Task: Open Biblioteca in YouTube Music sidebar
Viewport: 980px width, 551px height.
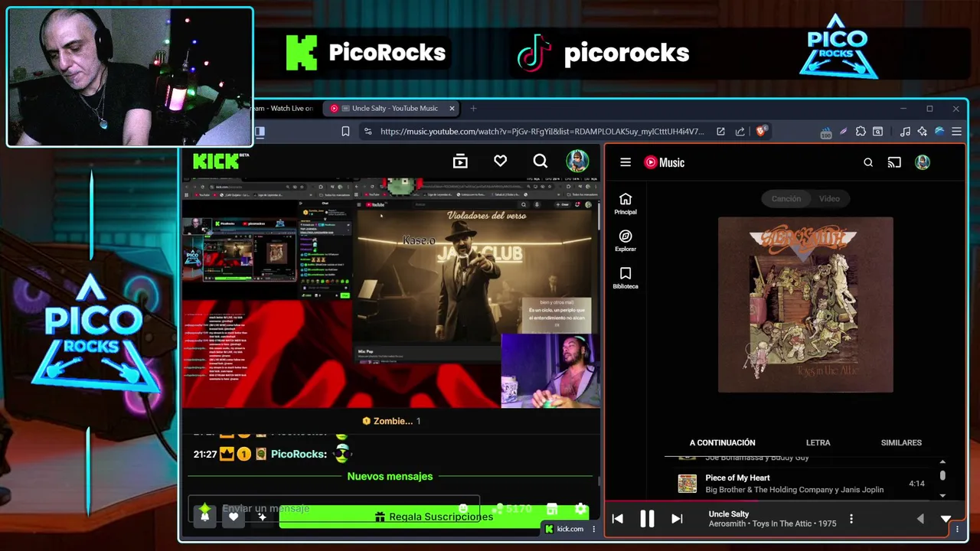Action: tap(626, 278)
